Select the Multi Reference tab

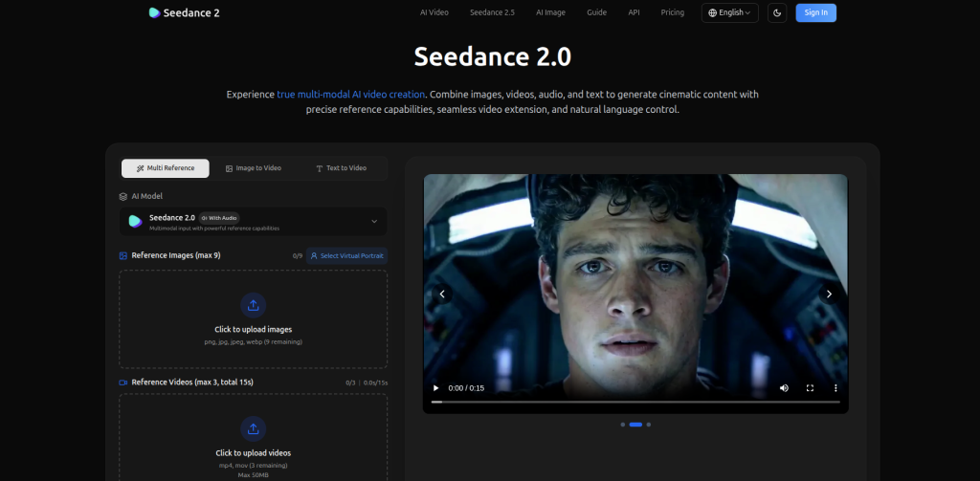tap(166, 168)
